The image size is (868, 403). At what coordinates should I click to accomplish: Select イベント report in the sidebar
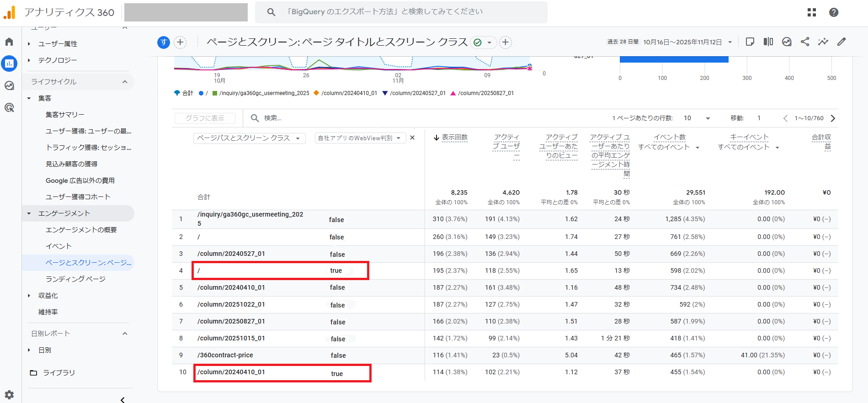click(59, 246)
